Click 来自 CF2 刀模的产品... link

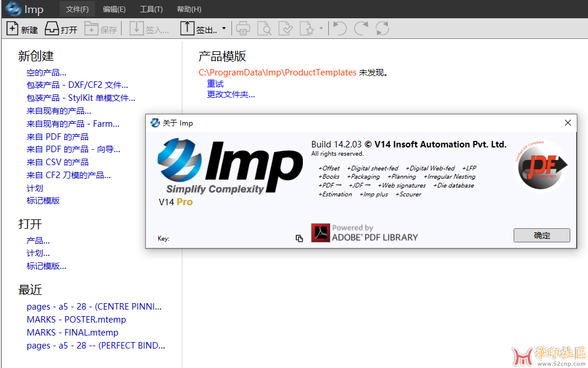68,175
